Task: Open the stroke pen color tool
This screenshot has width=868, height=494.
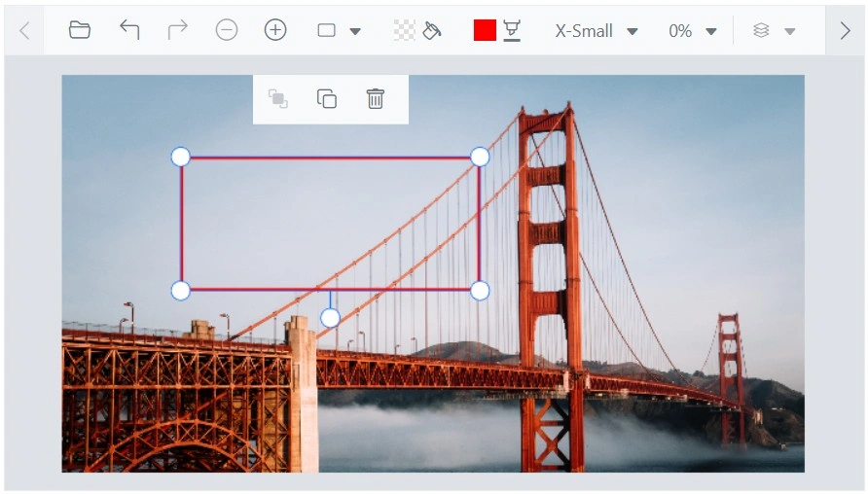Action: pos(512,30)
